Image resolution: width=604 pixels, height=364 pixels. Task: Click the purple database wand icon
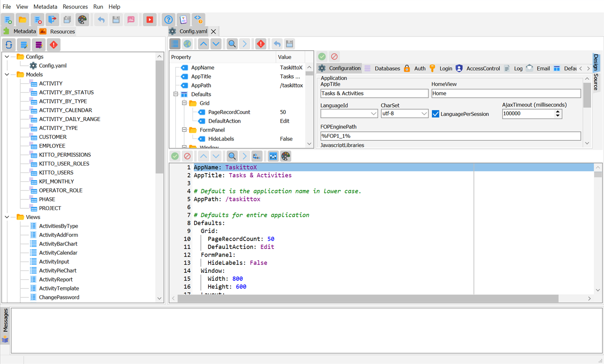click(39, 45)
